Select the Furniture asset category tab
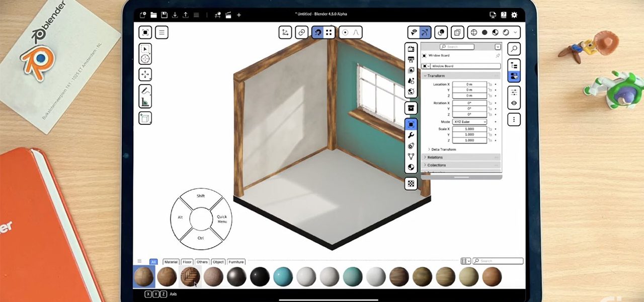The image size is (644, 302). 236,262
